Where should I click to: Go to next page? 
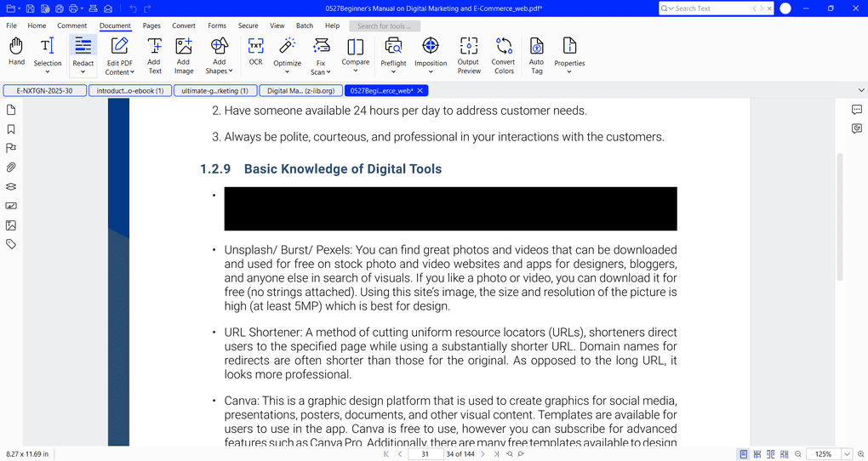pyautogui.click(x=483, y=454)
